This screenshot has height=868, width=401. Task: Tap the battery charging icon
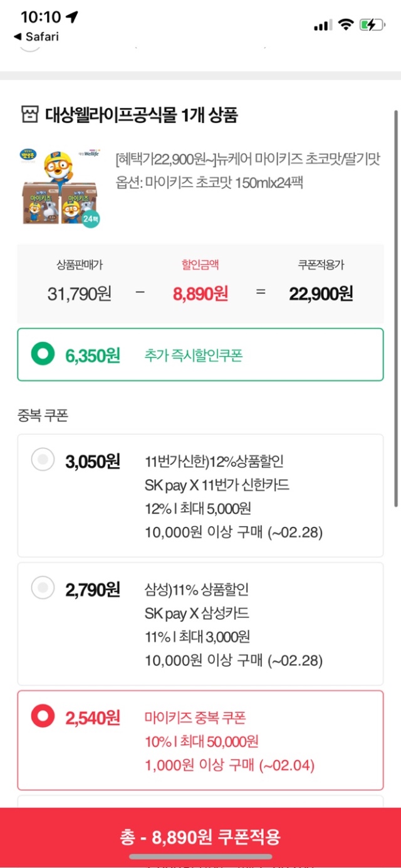coord(372,25)
